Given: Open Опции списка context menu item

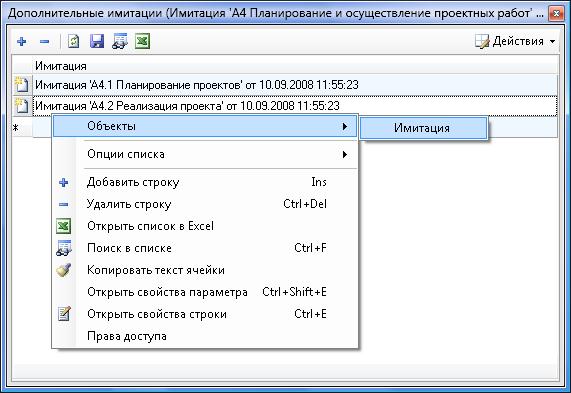Looking at the screenshot, I should click(205, 154).
